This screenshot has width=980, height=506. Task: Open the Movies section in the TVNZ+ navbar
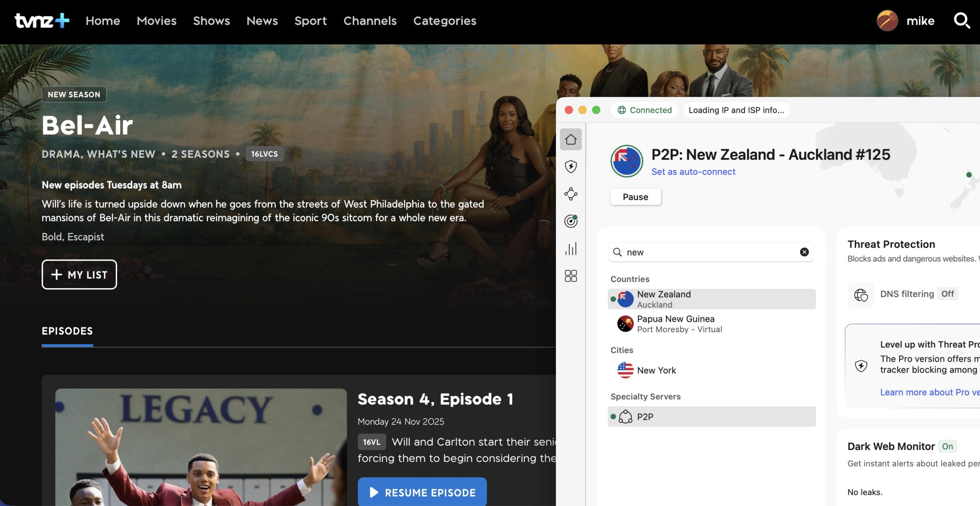(x=156, y=21)
